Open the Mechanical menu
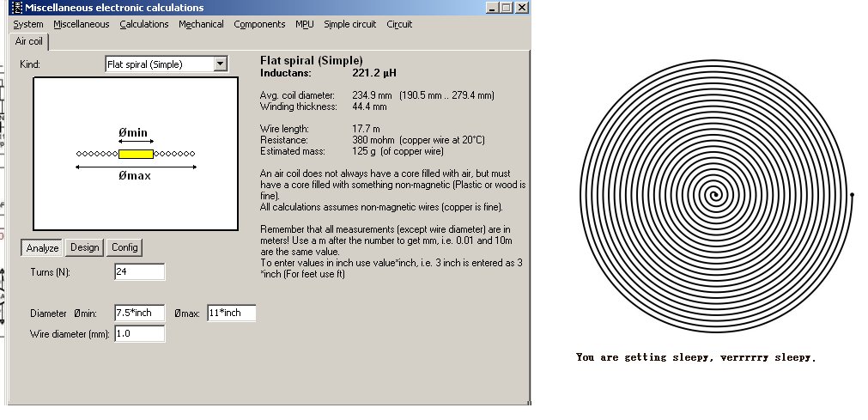Viewport: 868px width, 420px height. [201, 24]
